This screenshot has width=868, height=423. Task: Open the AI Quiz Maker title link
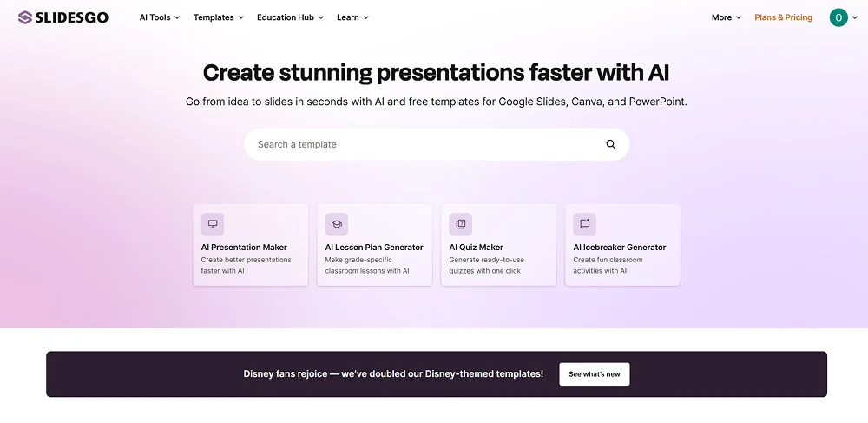pyautogui.click(x=476, y=248)
